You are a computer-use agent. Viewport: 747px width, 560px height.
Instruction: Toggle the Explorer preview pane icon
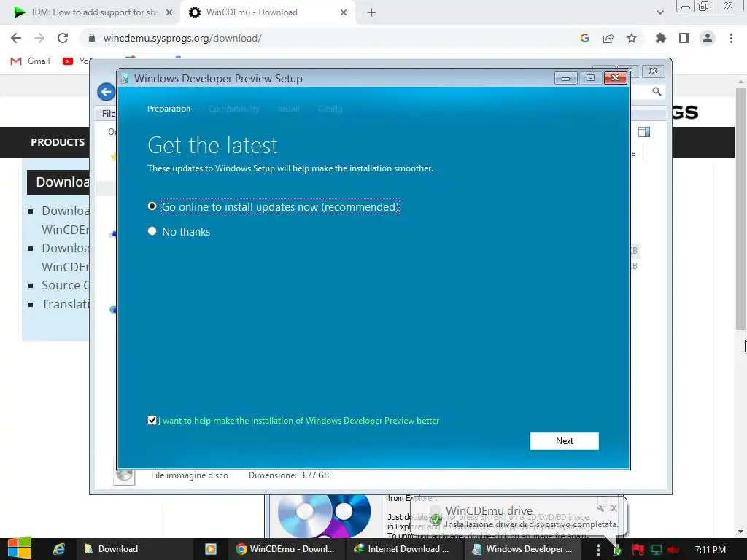point(643,132)
